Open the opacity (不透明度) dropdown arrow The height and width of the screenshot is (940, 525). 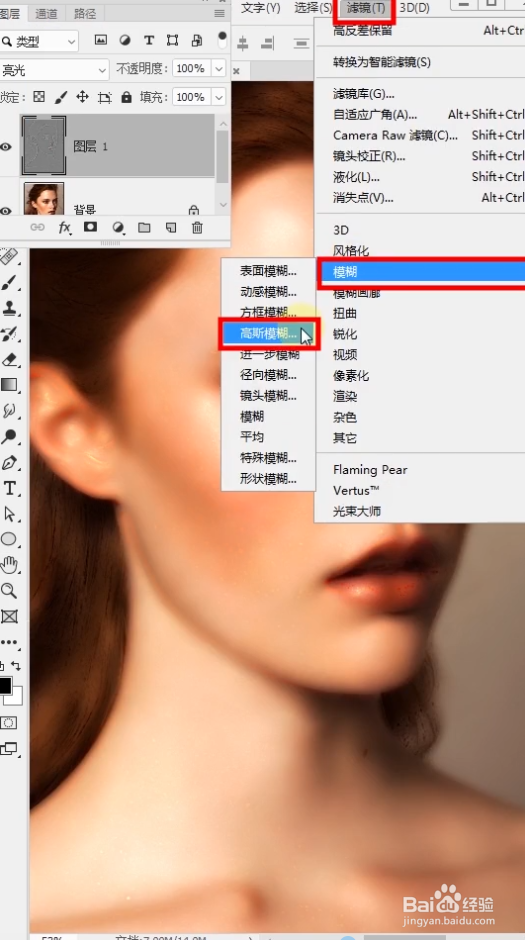pos(219,69)
